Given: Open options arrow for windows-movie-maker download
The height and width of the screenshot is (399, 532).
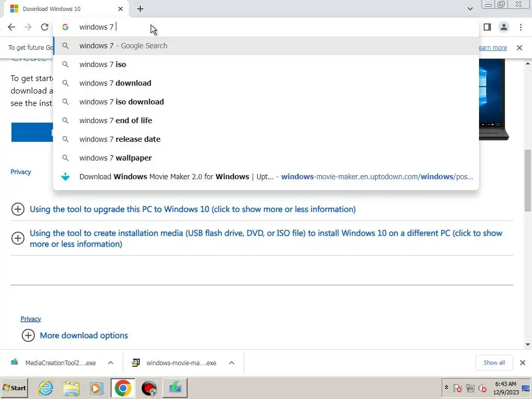Looking at the screenshot, I should [x=232, y=363].
